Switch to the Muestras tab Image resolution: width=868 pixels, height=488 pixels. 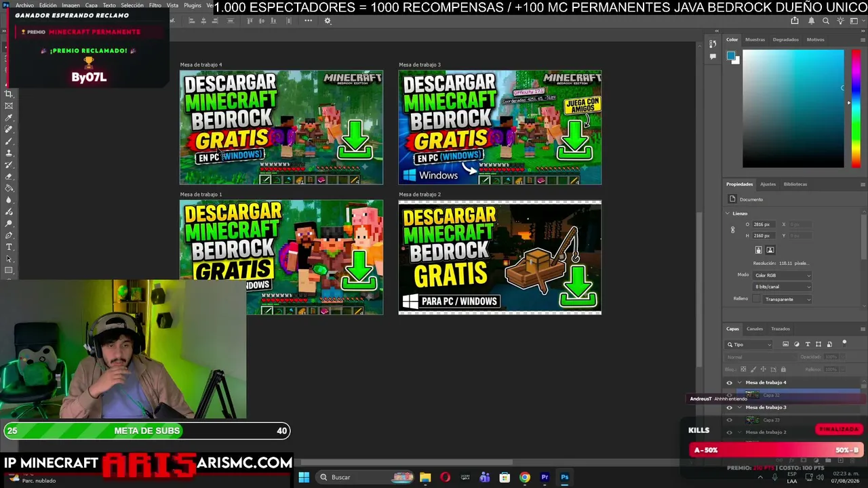[755, 39]
